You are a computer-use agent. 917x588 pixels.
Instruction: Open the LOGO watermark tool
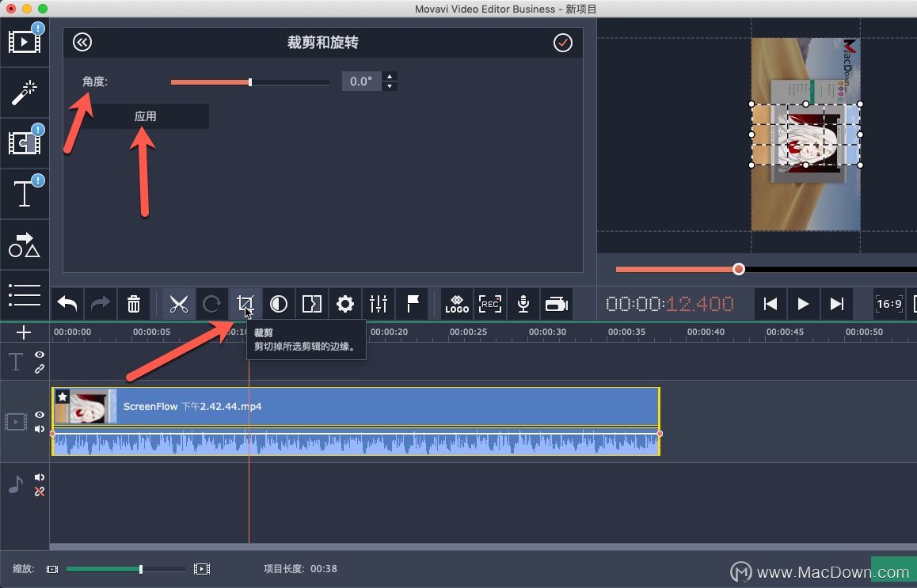tap(457, 304)
